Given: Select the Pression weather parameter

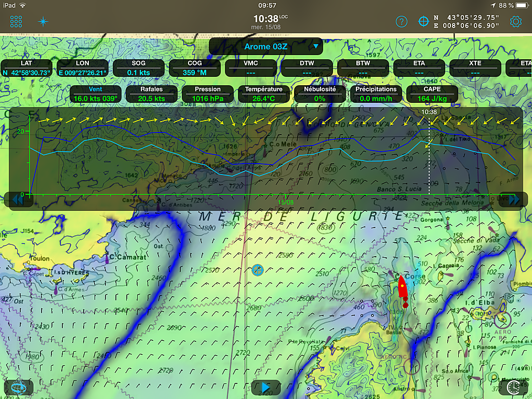Looking at the screenshot, I should pos(208,94).
